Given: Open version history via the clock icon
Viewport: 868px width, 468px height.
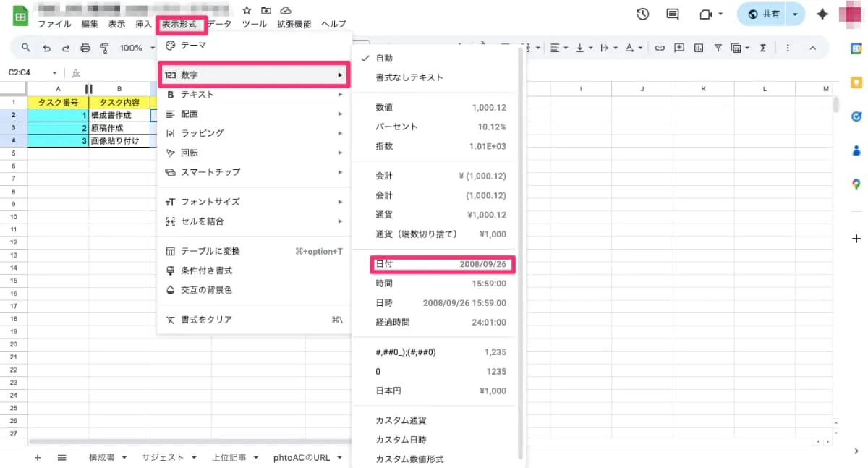Looking at the screenshot, I should click(x=642, y=13).
